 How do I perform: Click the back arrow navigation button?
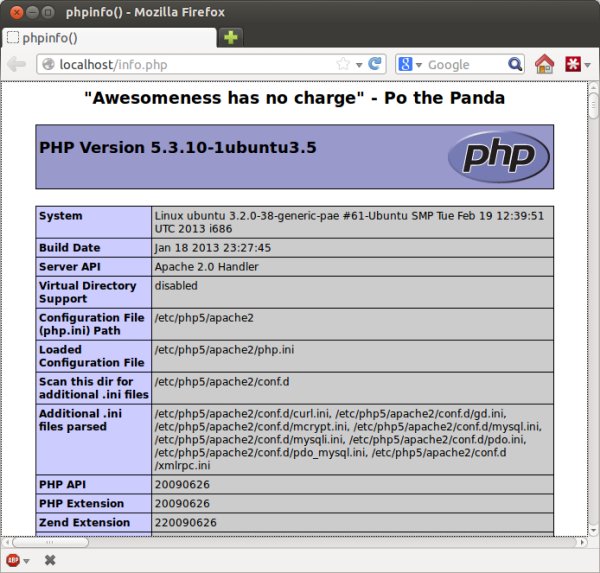(16, 64)
